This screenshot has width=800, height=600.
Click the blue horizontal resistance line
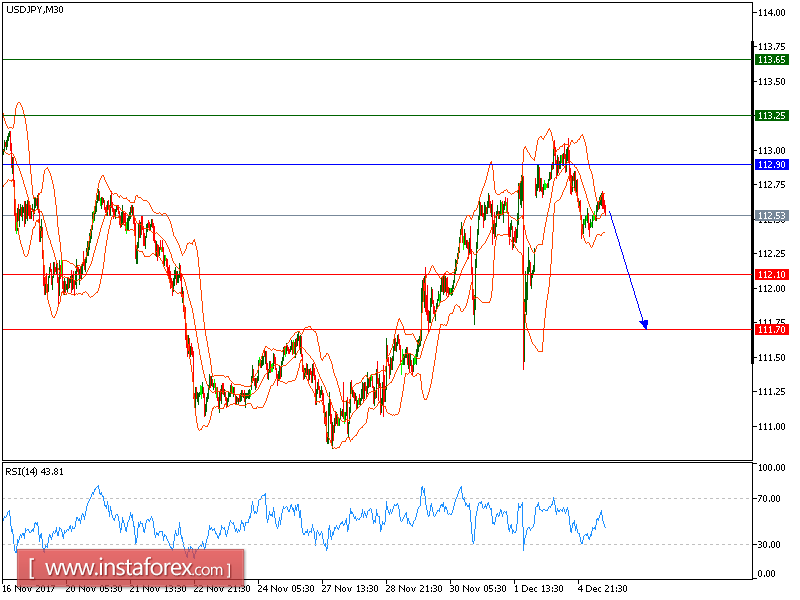[300, 163]
